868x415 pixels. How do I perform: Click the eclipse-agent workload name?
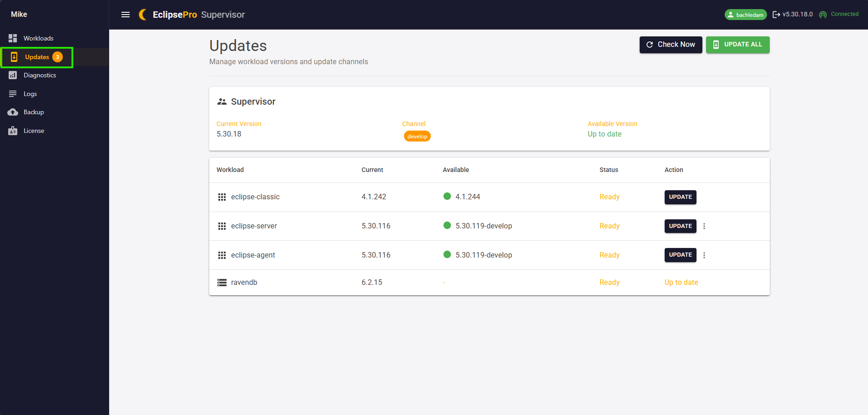point(253,255)
